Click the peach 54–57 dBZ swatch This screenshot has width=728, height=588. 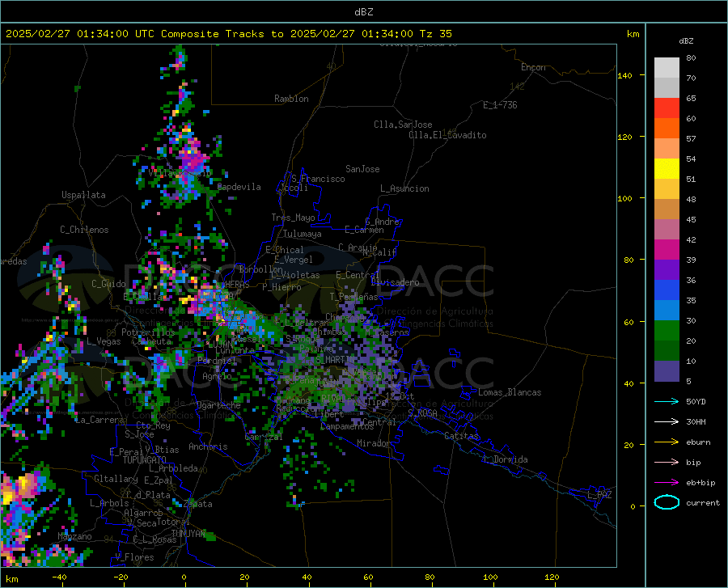tap(667, 149)
